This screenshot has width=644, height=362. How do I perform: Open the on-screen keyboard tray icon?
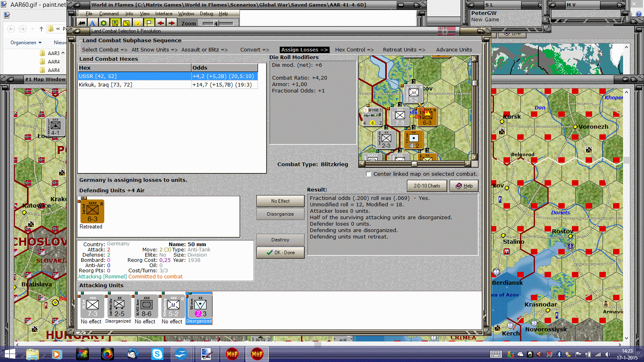(x=496, y=354)
